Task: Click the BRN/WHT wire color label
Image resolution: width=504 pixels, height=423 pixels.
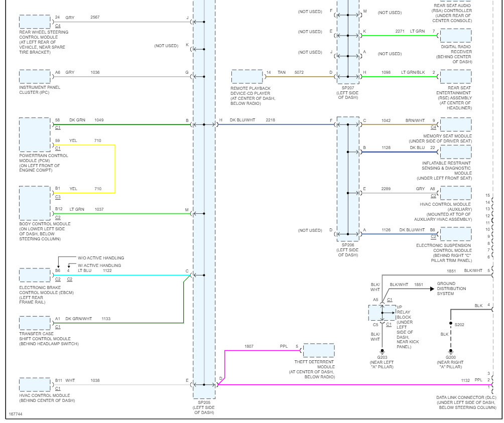Action: [x=415, y=120]
